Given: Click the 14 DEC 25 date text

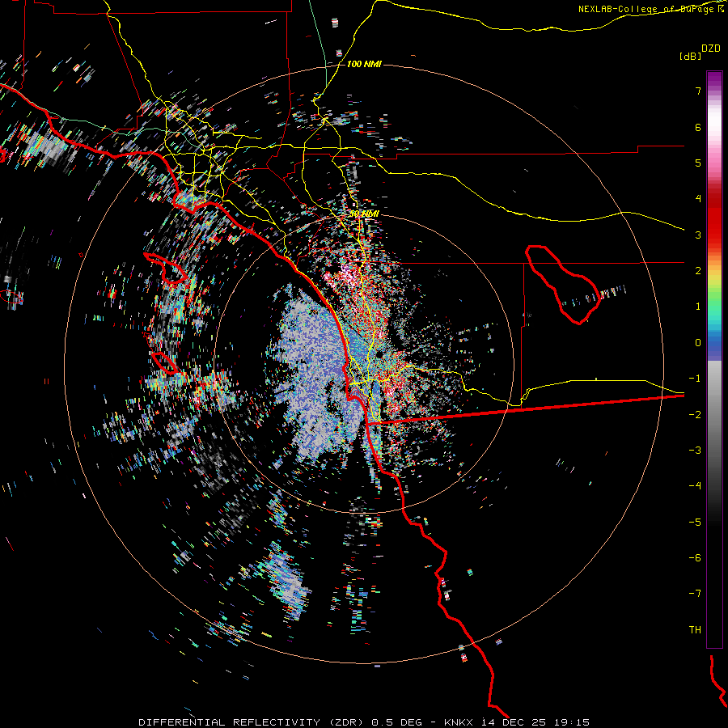Looking at the screenshot, I should tap(514, 722).
